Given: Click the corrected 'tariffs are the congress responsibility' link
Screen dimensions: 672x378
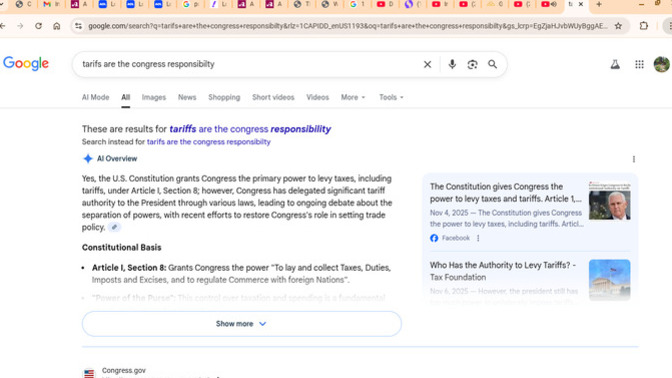Looking at the screenshot, I should click(250, 129).
